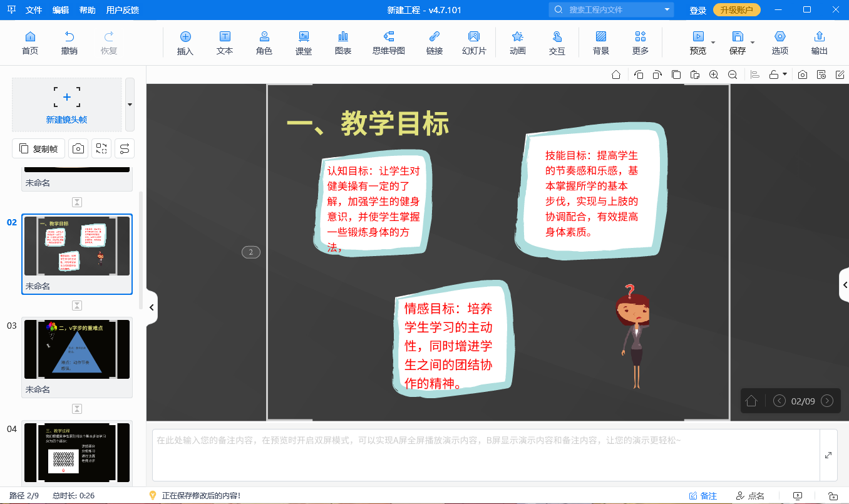
Task: Insert a 图表 chart
Action: coord(343,43)
